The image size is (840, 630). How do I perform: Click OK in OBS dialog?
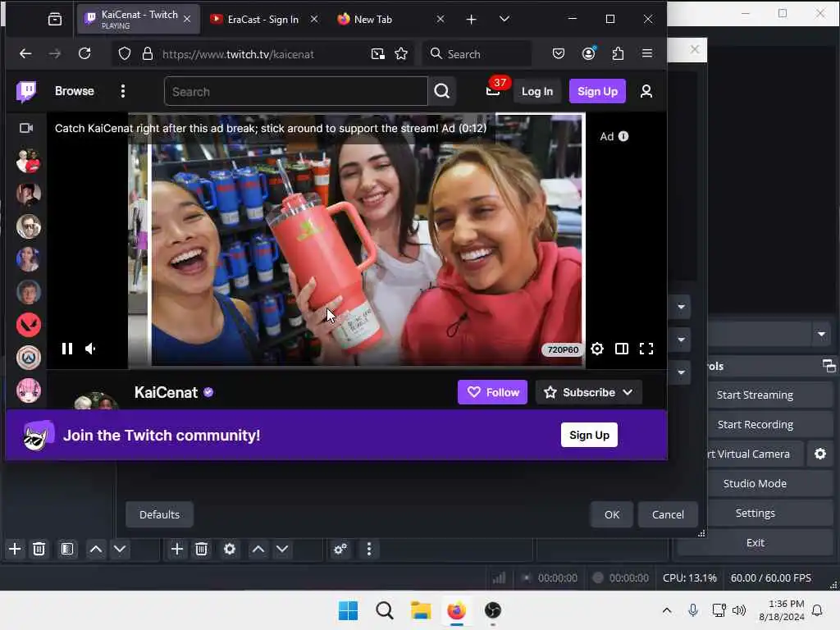(x=611, y=514)
